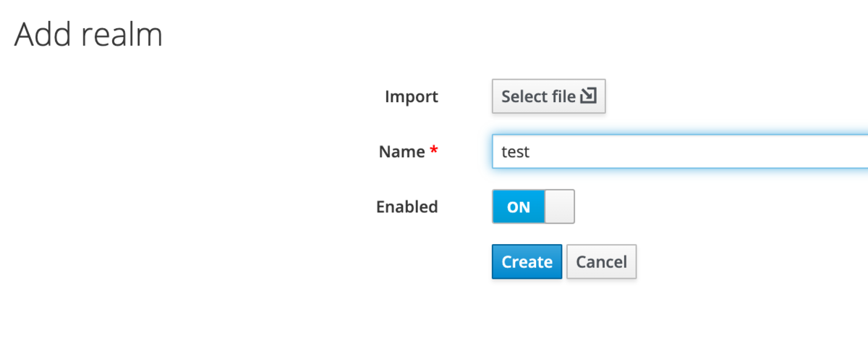Click the "Add realm" page heading
The image size is (868, 339).
pyautogui.click(x=88, y=34)
